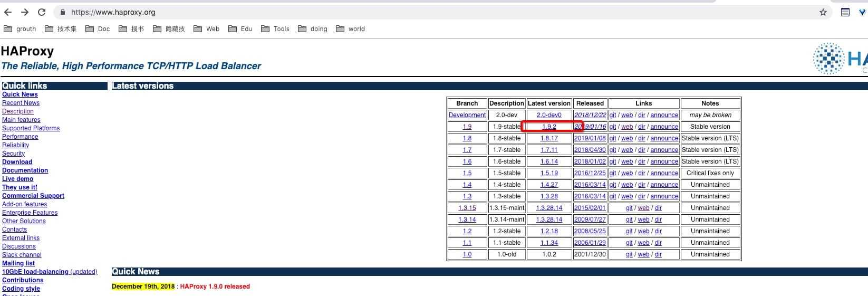868x296 pixels.
Task: Click the 1.0 branch link
Action: click(x=467, y=254)
